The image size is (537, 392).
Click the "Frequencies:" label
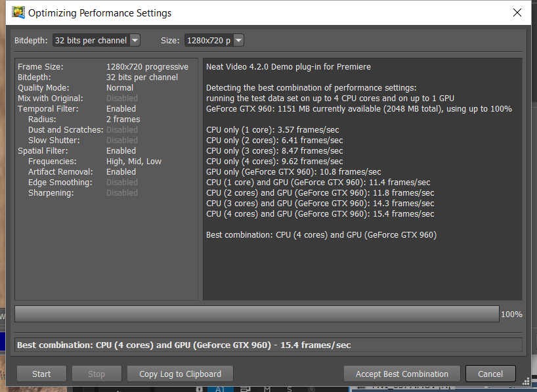(x=53, y=162)
